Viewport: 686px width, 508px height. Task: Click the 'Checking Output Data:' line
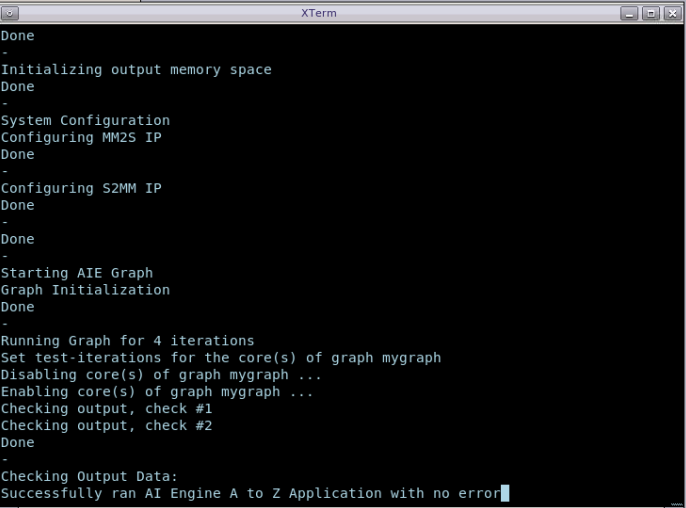click(89, 477)
